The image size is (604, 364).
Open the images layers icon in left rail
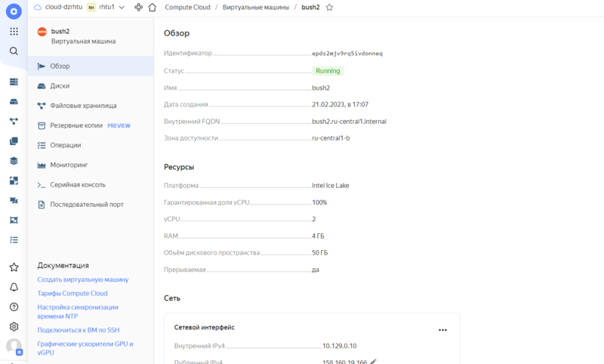pyautogui.click(x=14, y=161)
